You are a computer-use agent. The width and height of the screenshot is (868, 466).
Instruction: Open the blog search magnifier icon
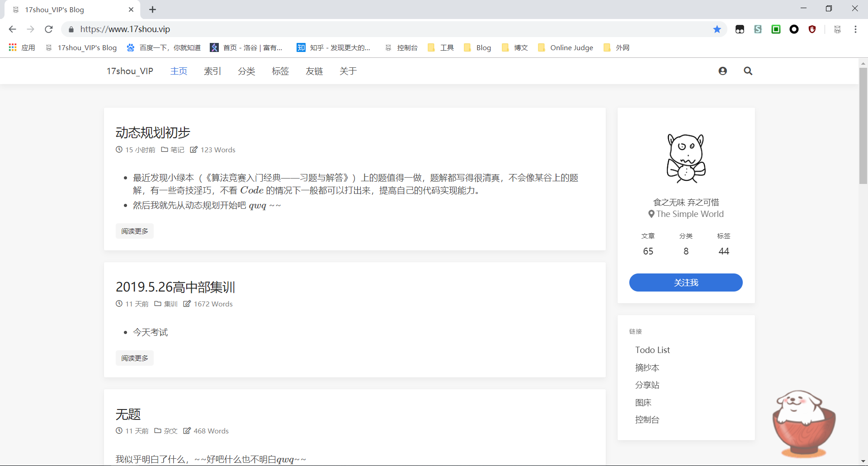(x=748, y=71)
